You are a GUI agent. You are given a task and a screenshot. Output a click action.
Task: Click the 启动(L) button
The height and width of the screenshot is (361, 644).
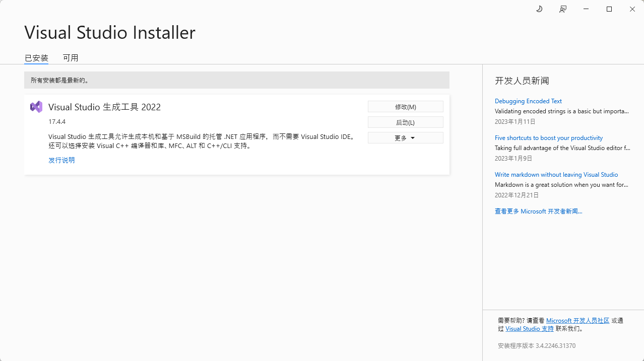pyautogui.click(x=406, y=122)
